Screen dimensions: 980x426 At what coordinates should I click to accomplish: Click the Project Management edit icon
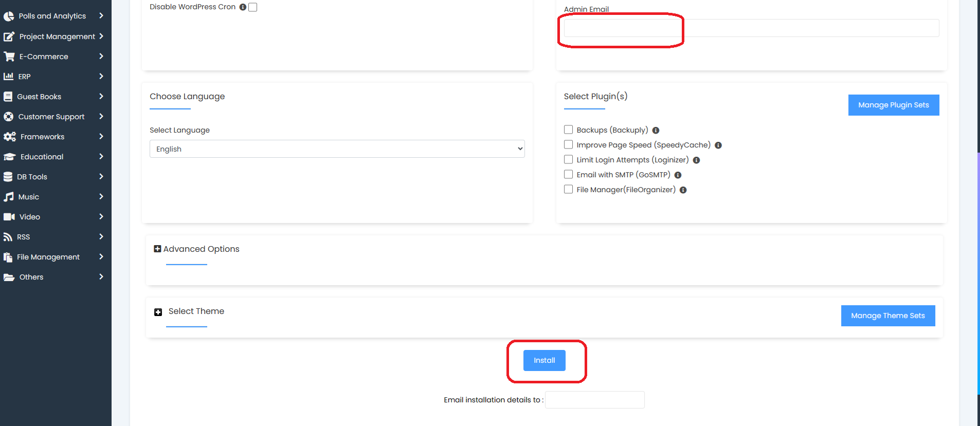coord(9,36)
